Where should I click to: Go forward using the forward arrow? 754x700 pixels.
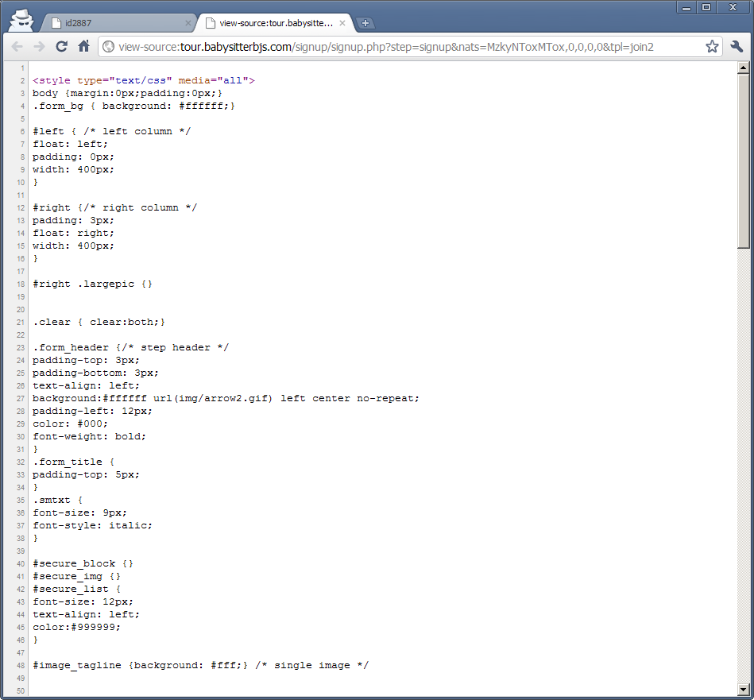point(39,47)
